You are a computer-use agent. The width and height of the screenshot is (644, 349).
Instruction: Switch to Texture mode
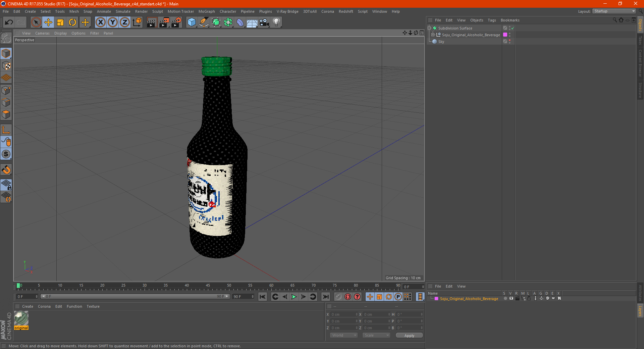6,66
